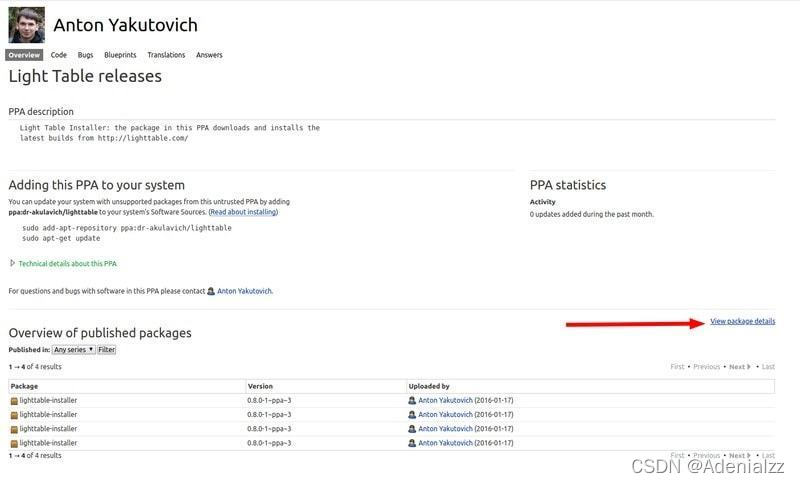Click the Filter button
This screenshot has height=483, width=800.
[107, 350]
